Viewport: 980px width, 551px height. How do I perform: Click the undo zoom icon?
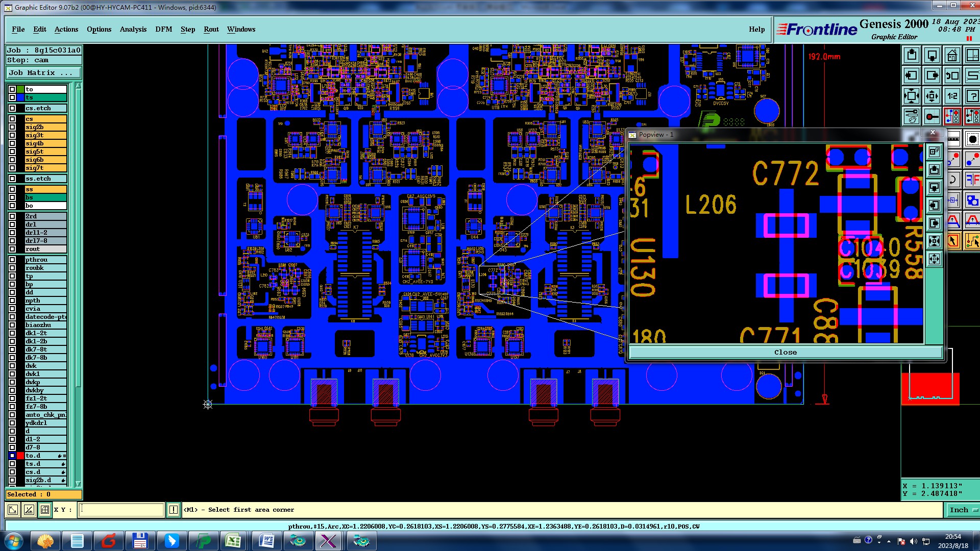tap(952, 76)
